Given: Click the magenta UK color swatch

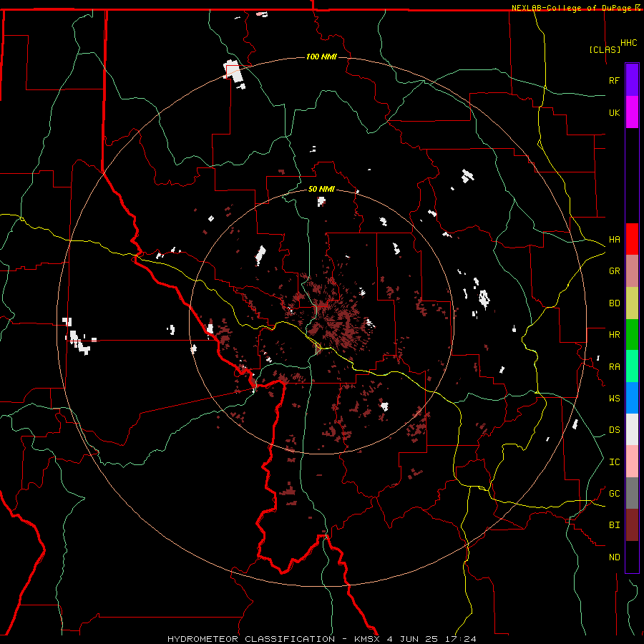Looking at the screenshot, I should coord(632,112).
